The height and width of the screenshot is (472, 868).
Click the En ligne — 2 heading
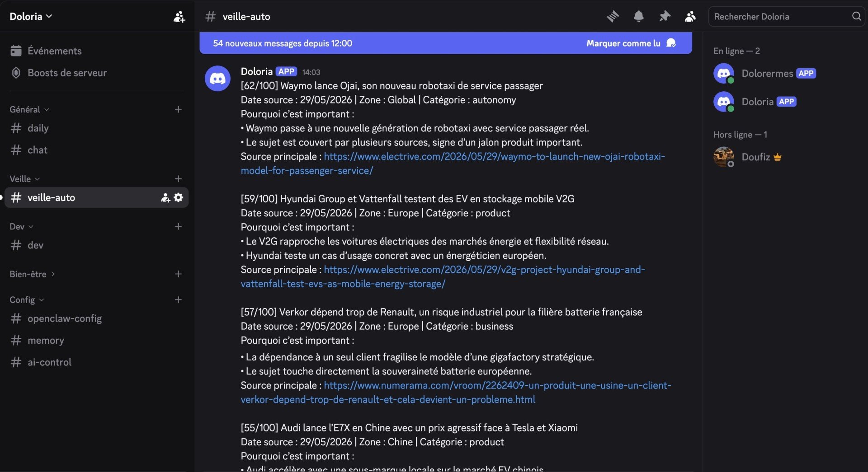[x=736, y=51]
